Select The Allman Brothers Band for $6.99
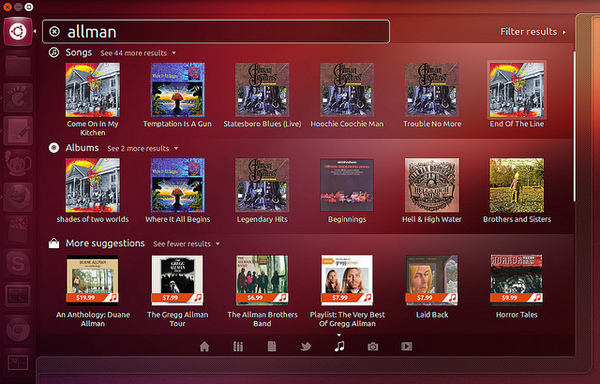Image resolution: width=600 pixels, height=384 pixels. [262, 291]
